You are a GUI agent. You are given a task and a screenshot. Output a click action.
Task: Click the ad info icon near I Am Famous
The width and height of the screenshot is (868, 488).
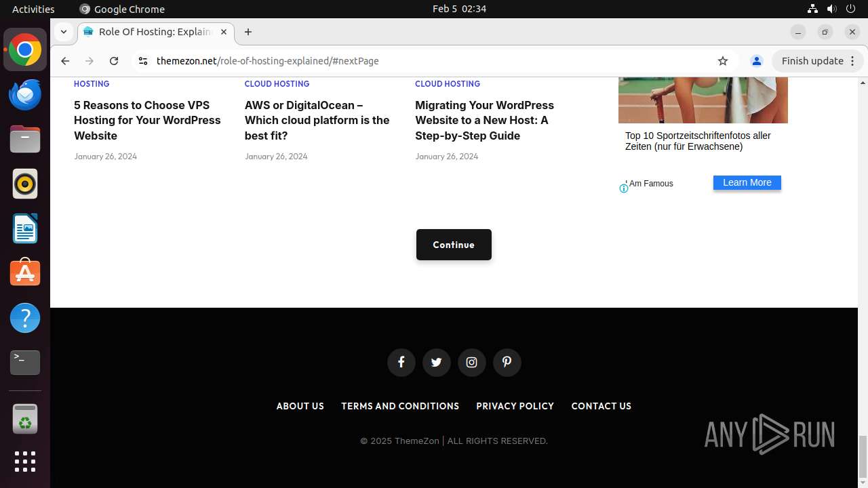coord(624,188)
